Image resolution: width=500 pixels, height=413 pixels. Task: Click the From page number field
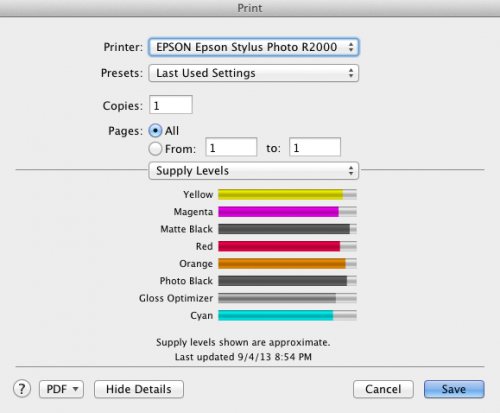231,147
